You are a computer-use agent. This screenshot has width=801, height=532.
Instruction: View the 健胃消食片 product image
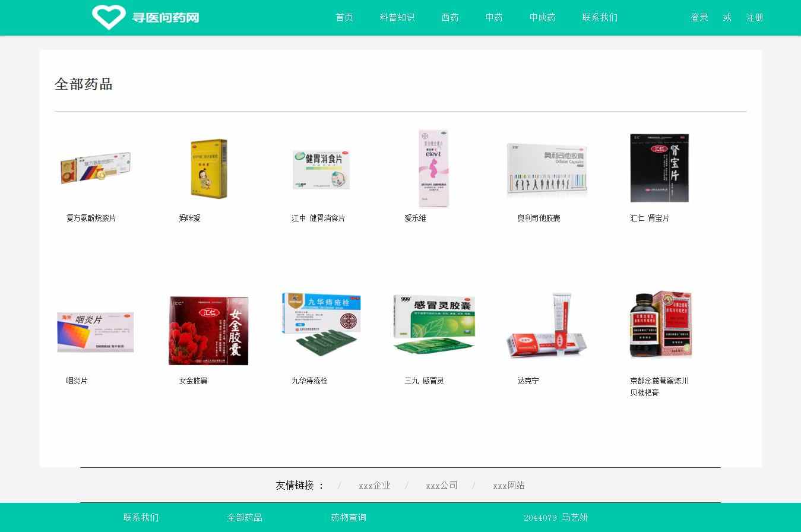pyautogui.click(x=321, y=169)
